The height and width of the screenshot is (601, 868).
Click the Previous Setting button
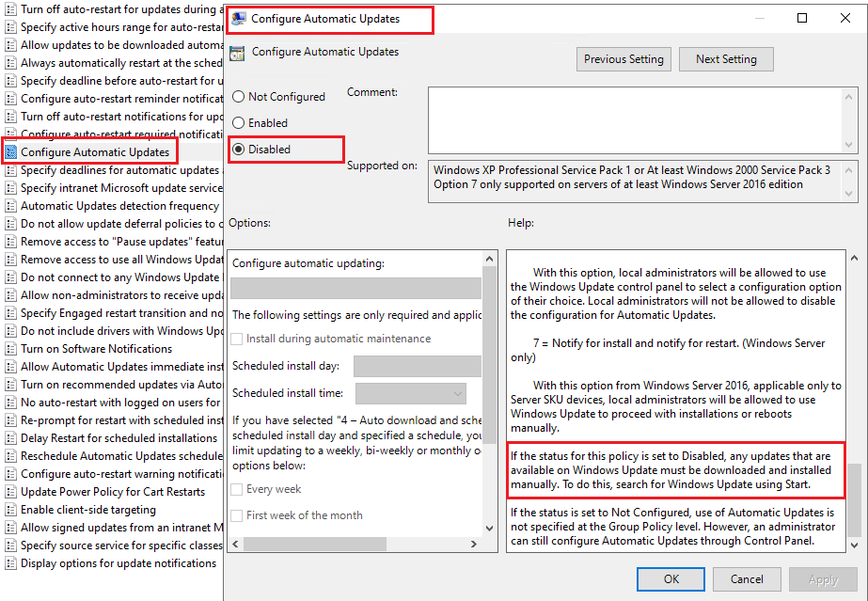(623, 59)
